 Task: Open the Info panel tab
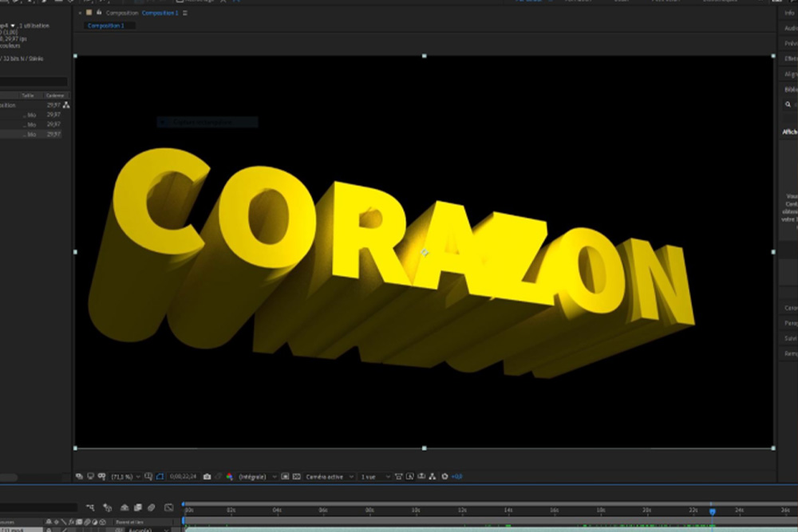pos(789,13)
